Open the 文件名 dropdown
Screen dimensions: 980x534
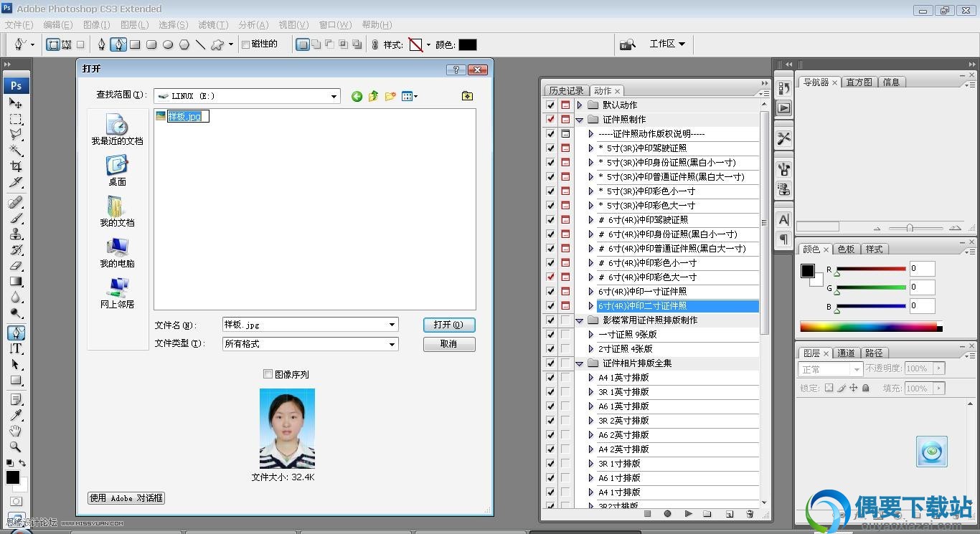point(392,325)
